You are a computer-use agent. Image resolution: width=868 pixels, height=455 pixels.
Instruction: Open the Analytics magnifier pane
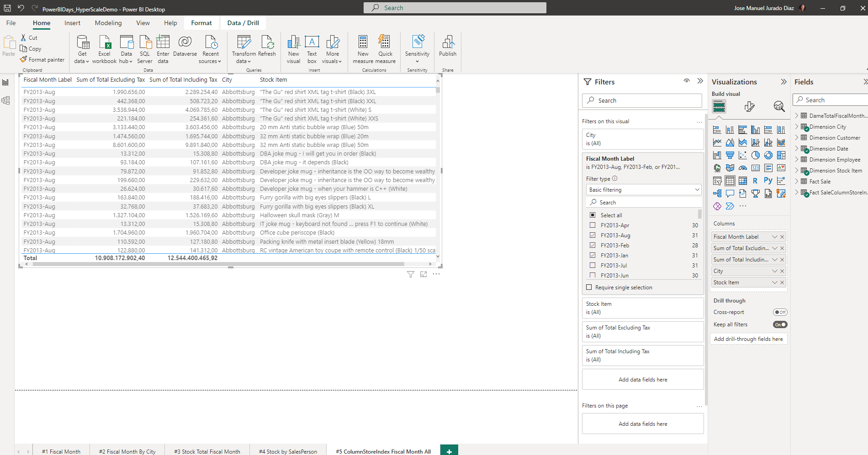[779, 106]
